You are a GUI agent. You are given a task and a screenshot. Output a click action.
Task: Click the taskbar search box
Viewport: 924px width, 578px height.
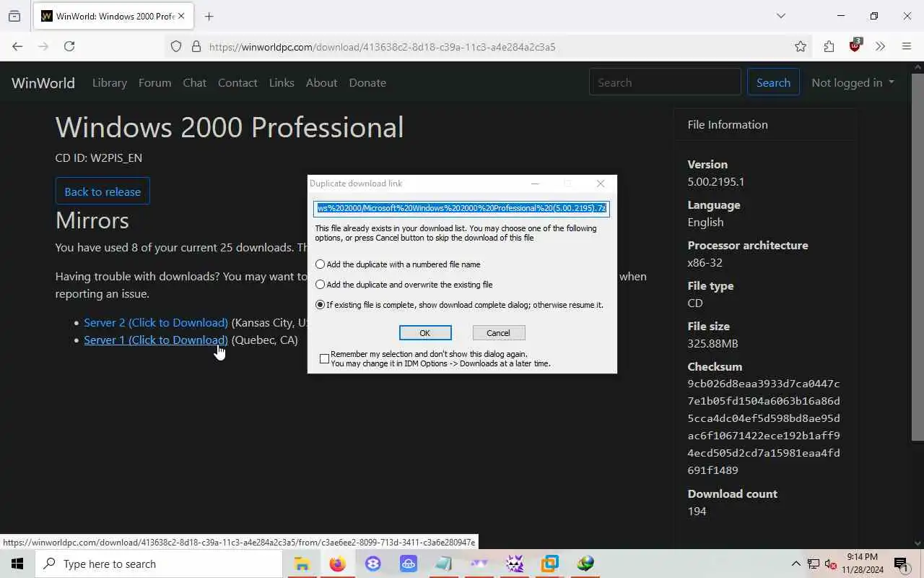point(159,564)
